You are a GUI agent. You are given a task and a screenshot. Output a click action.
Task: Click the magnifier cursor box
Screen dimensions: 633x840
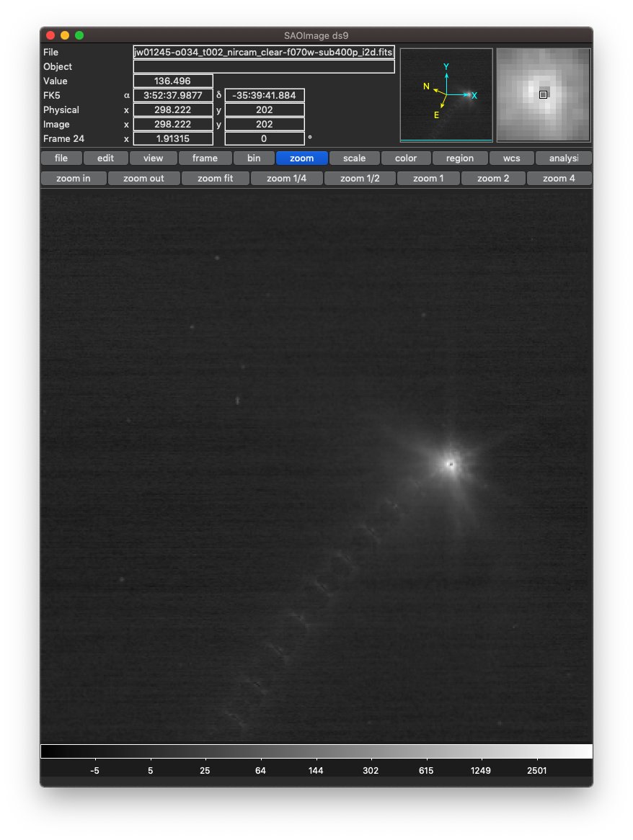pos(543,95)
